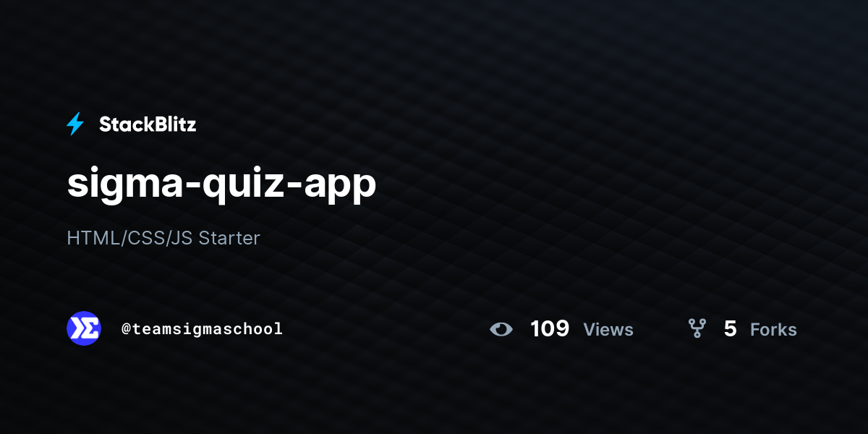Open the StackBlitz brand name text
This screenshot has width=868, height=434.
click(x=148, y=124)
